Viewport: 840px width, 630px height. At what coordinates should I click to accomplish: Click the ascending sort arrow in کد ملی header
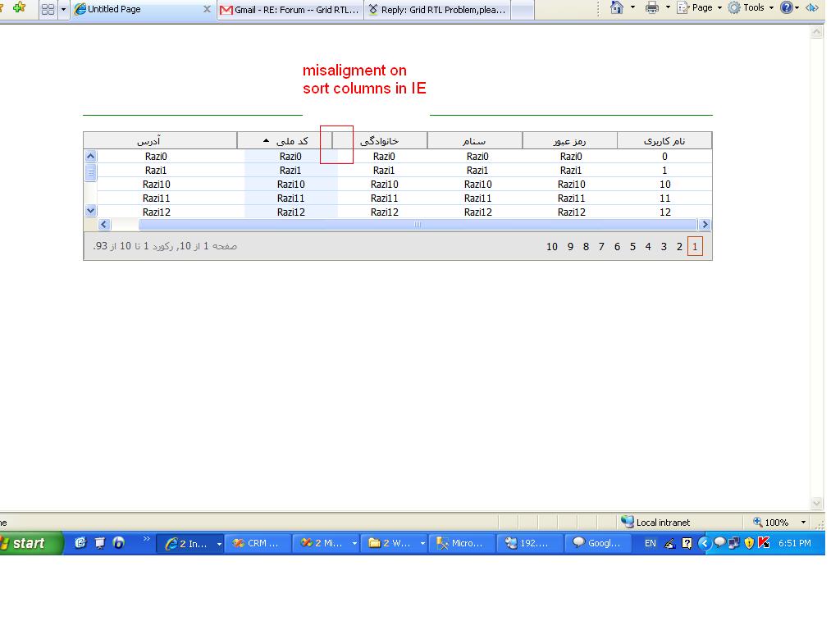click(x=267, y=141)
